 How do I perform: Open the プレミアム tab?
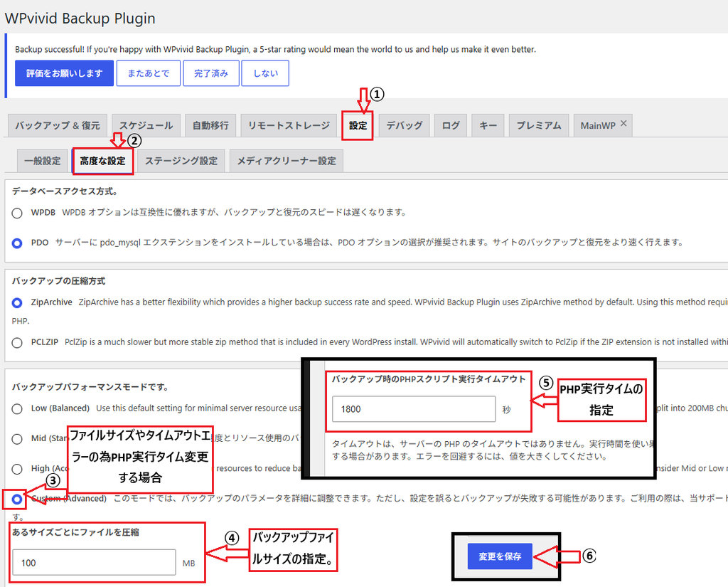(539, 125)
